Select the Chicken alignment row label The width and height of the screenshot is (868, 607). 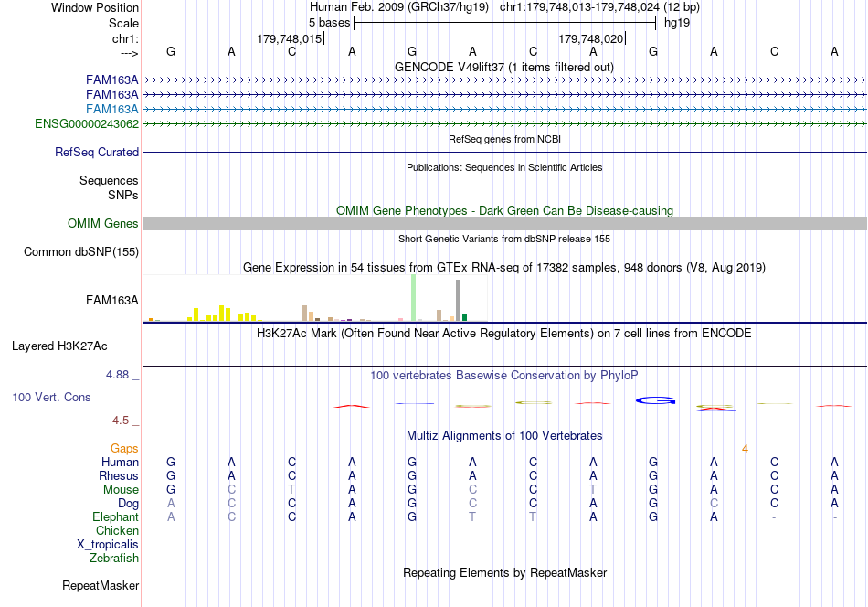tap(117, 530)
